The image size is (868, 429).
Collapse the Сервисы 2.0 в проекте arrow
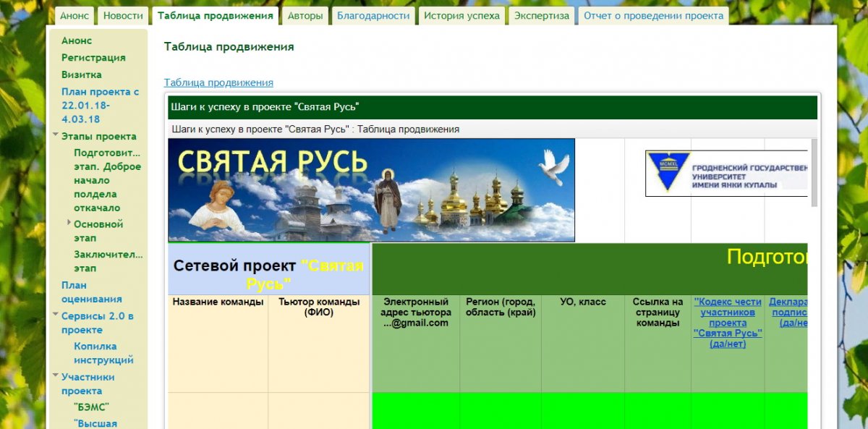point(56,315)
